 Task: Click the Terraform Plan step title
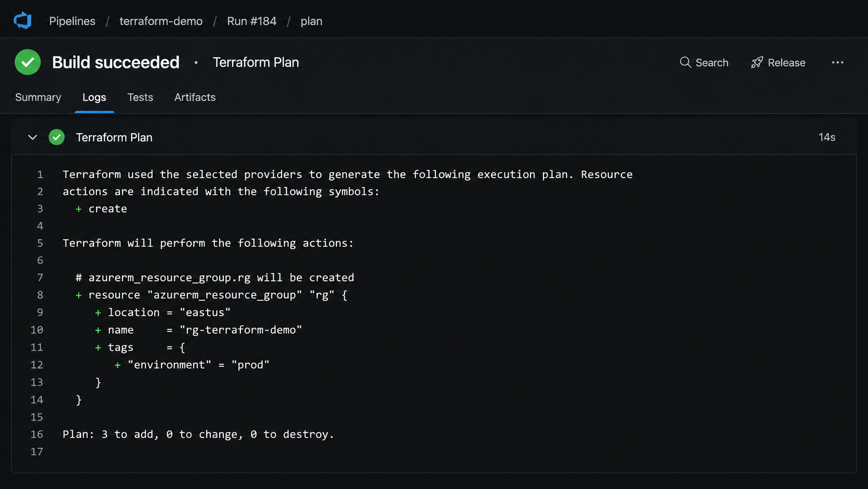coord(114,137)
